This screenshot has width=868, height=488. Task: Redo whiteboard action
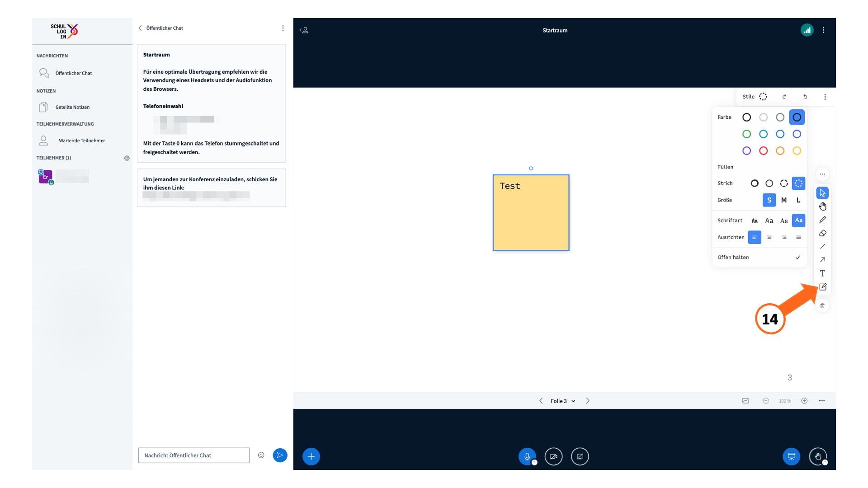coord(784,97)
